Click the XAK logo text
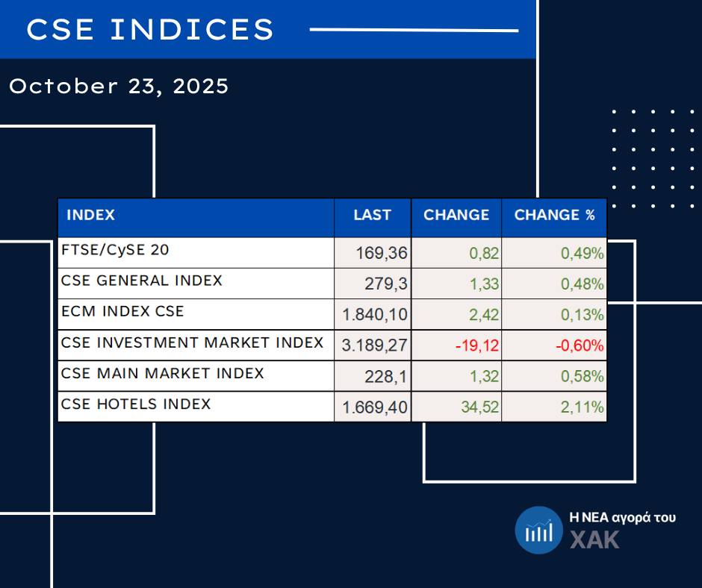This screenshot has height=588, width=702. tap(594, 539)
